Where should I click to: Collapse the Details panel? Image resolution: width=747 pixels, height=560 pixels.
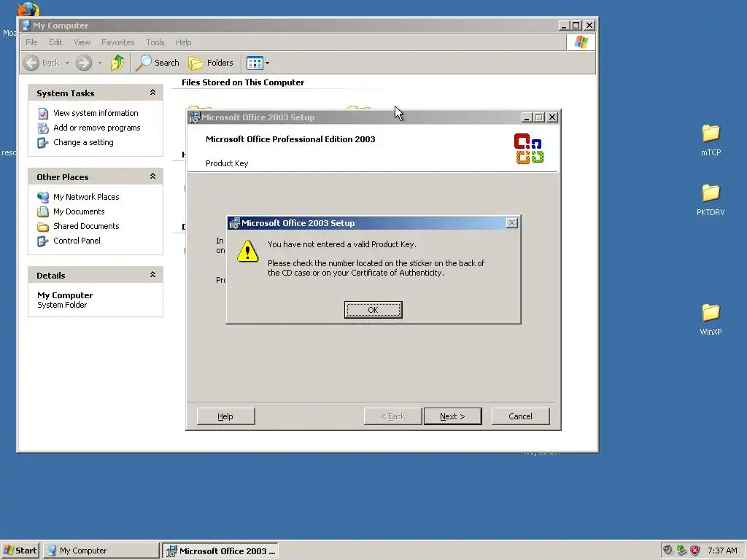tap(152, 275)
